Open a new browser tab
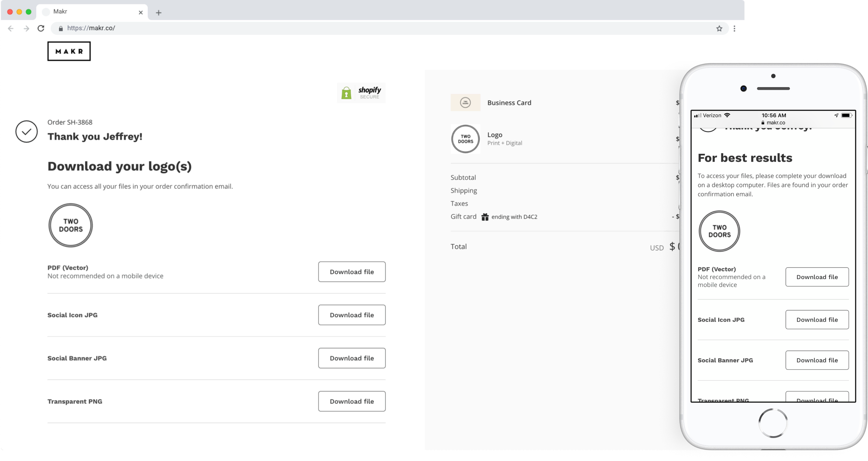Image resolution: width=868 pixels, height=461 pixels. [159, 13]
